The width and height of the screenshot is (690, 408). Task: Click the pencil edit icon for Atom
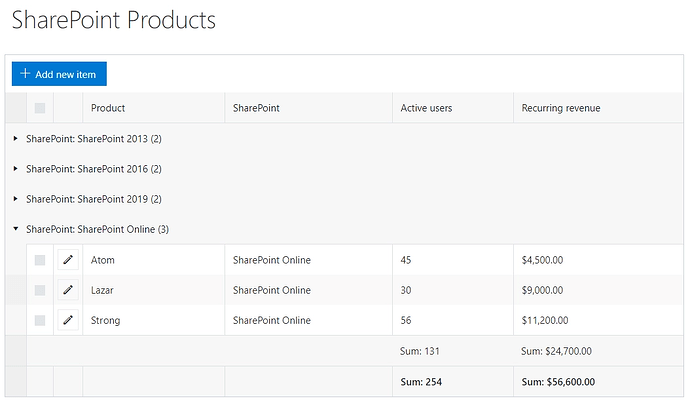(x=68, y=260)
